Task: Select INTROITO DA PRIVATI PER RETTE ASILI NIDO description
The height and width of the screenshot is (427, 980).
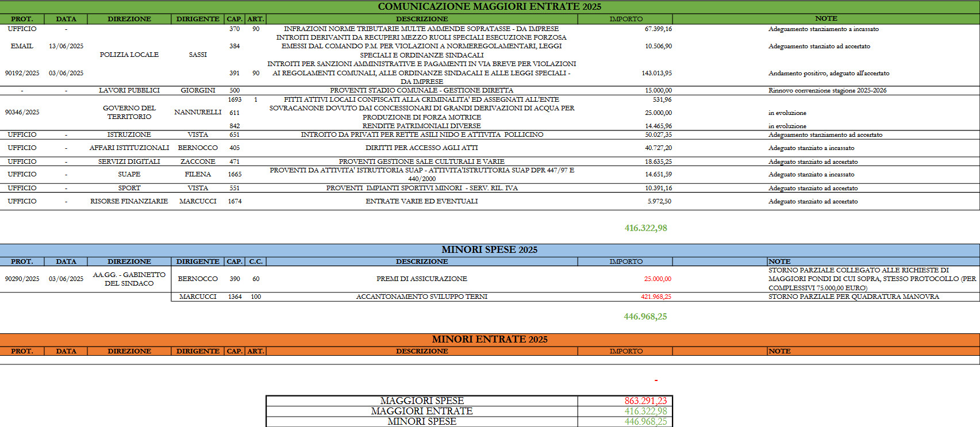Action: pos(421,134)
